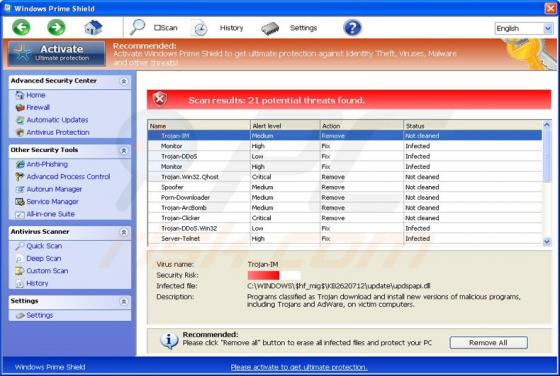The image size is (560, 376).
Task: Click the Action column header
Action: click(362, 126)
